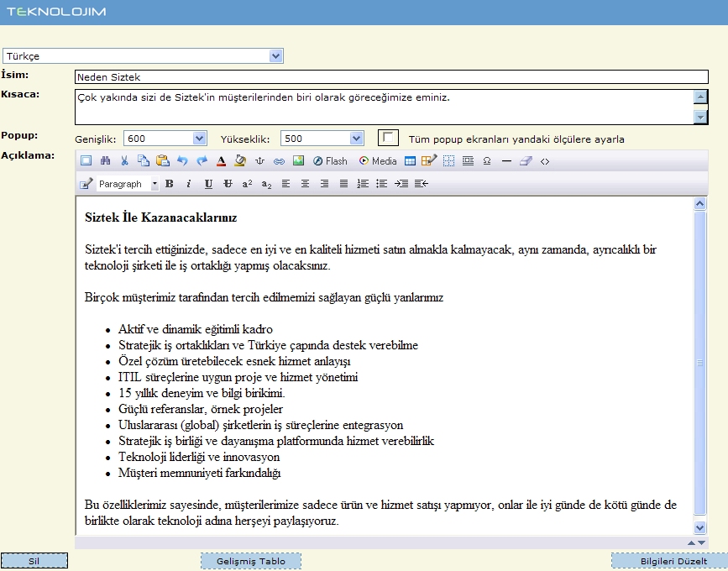This screenshot has height=571, width=728.
Task: Click the Kısaca scroll down arrow
Action: click(x=700, y=117)
